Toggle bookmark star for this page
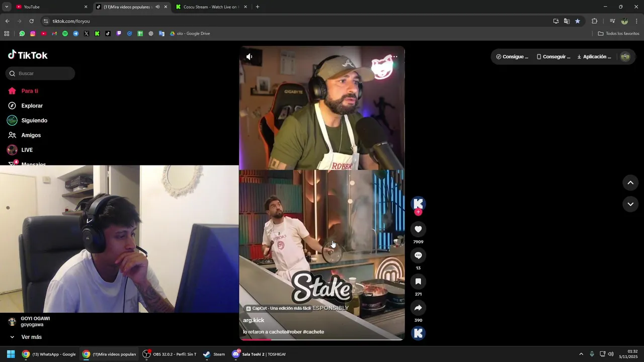The width and height of the screenshot is (644, 362). pyautogui.click(x=578, y=21)
